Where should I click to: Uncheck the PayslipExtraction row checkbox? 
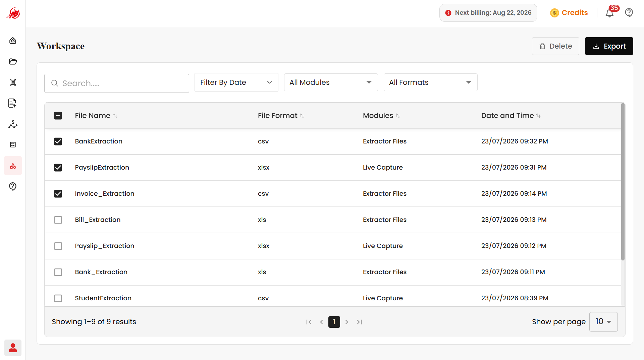point(58,168)
